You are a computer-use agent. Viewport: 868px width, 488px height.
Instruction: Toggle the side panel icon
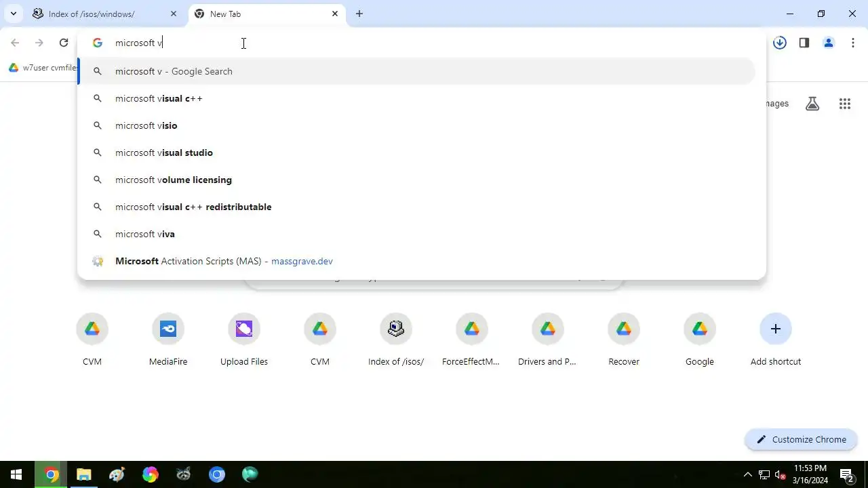pos(804,43)
